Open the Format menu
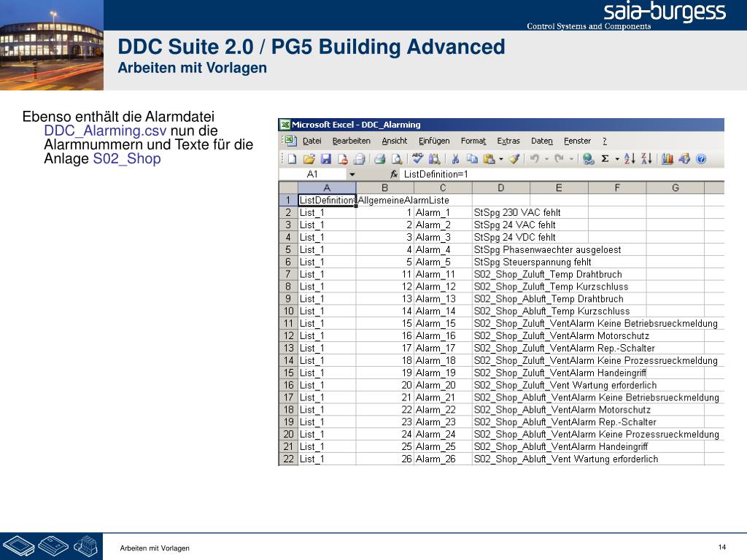 (473, 141)
